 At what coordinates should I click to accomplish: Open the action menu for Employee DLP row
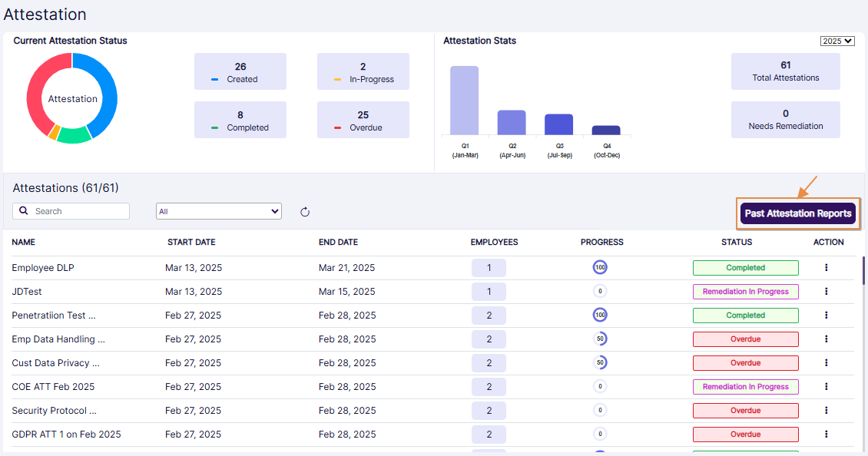[826, 267]
